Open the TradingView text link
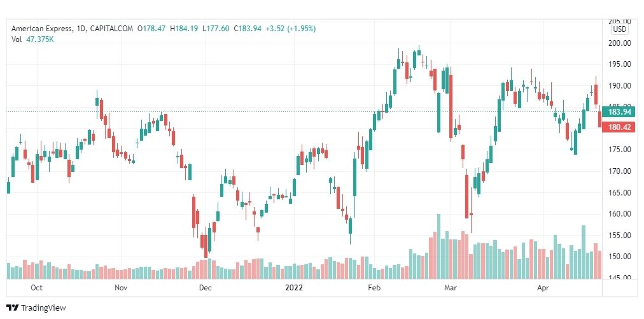This screenshot has height=319, width=644. click(43, 308)
